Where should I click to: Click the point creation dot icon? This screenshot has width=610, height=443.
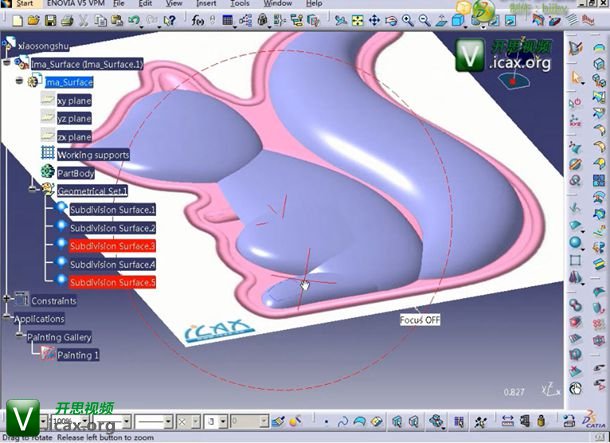tap(326, 421)
